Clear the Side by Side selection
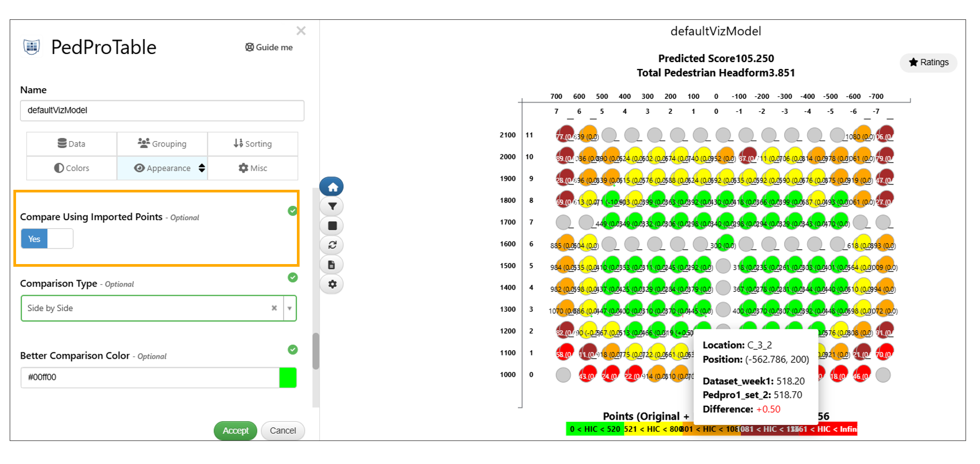980x464 pixels. click(x=274, y=308)
